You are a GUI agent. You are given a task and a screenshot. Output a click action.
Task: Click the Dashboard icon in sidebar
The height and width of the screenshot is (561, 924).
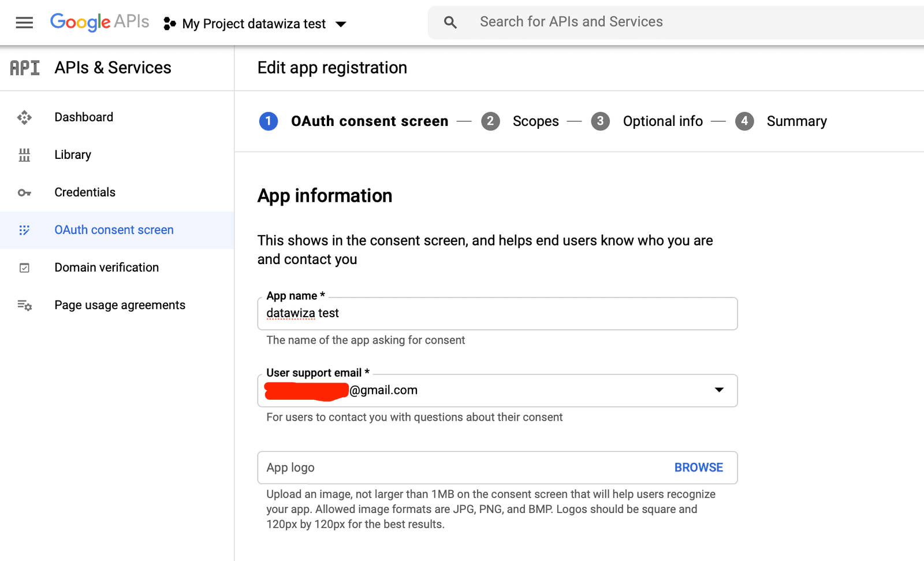pyautogui.click(x=24, y=117)
